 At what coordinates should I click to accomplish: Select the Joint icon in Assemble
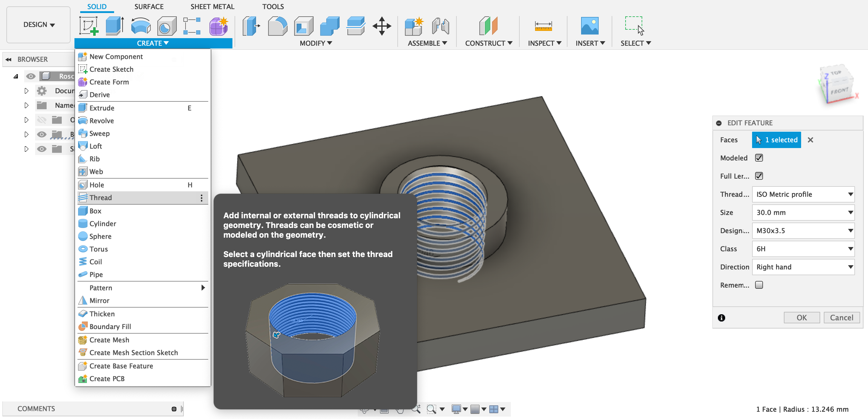[x=440, y=26]
